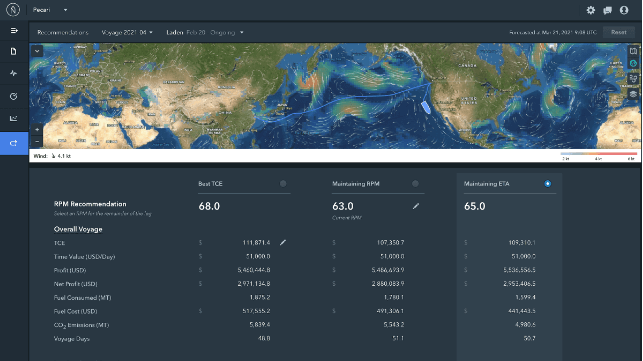Click the Fuel Cost (USD) label
Screen dimensions: 643x361
coord(75,311)
